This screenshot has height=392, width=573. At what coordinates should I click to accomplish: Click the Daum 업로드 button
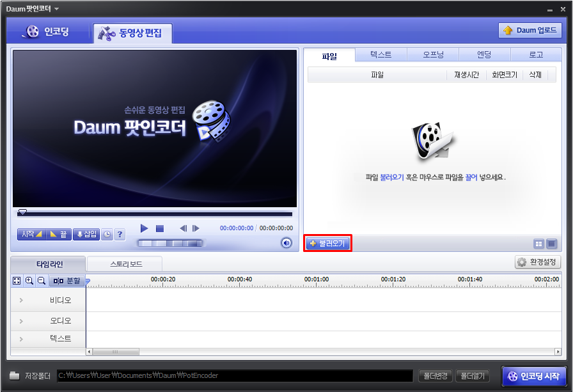(530, 30)
